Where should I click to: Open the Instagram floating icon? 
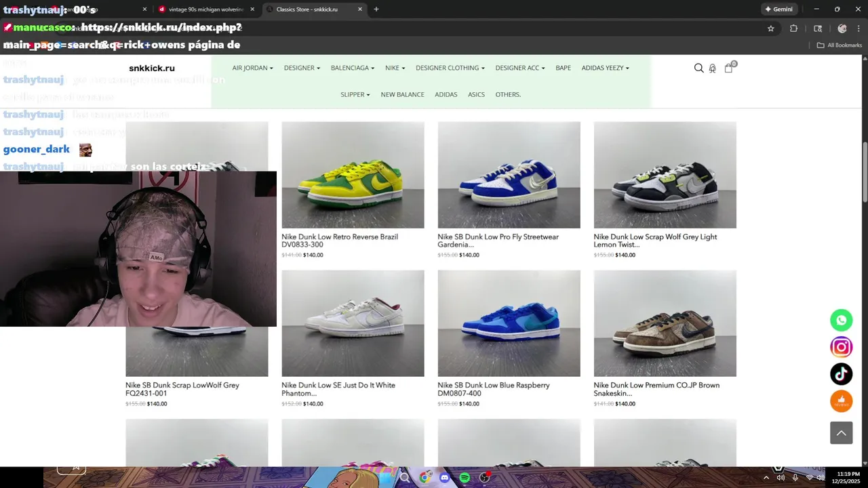(842, 347)
